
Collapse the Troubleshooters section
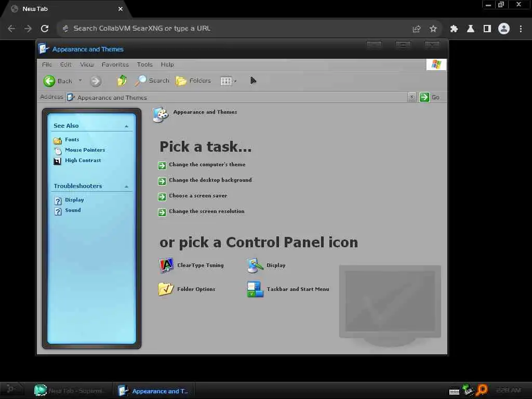click(127, 187)
